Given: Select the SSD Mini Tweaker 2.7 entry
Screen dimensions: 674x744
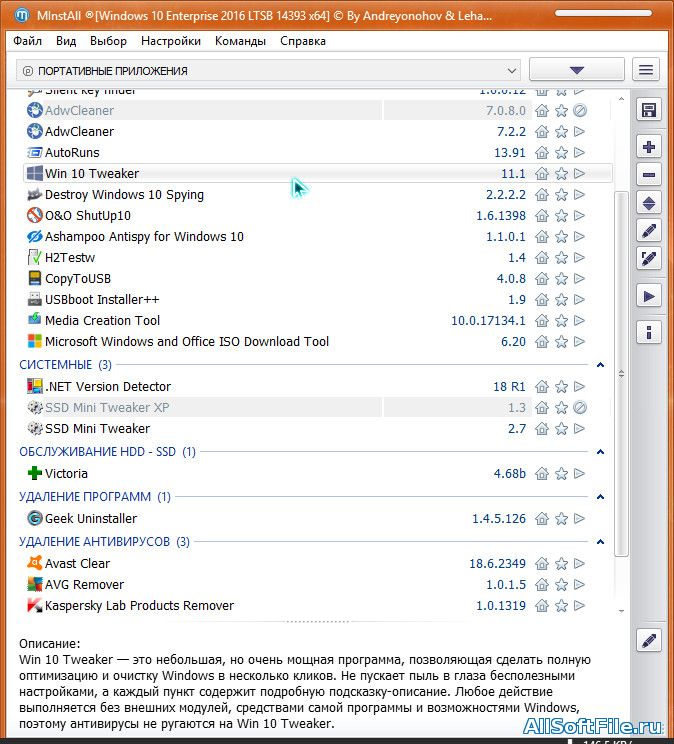Looking at the screenshot, I should click(97, 429).
